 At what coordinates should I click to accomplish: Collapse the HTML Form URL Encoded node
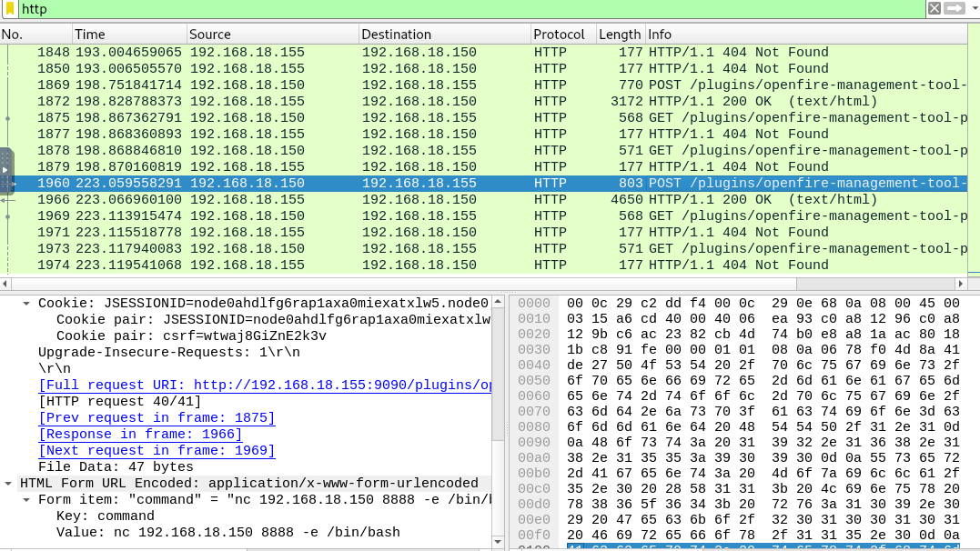click(x=8, y=484)
